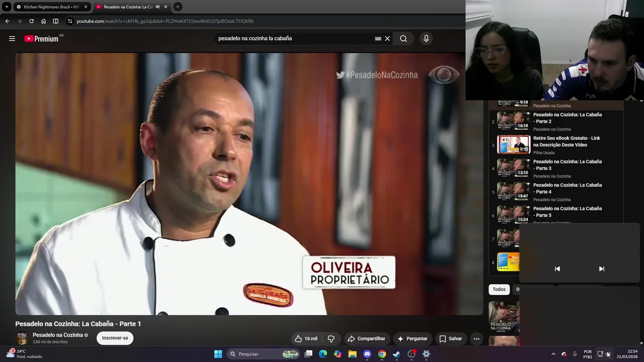Dislike the video with thumbs-down

coord(331,339)
